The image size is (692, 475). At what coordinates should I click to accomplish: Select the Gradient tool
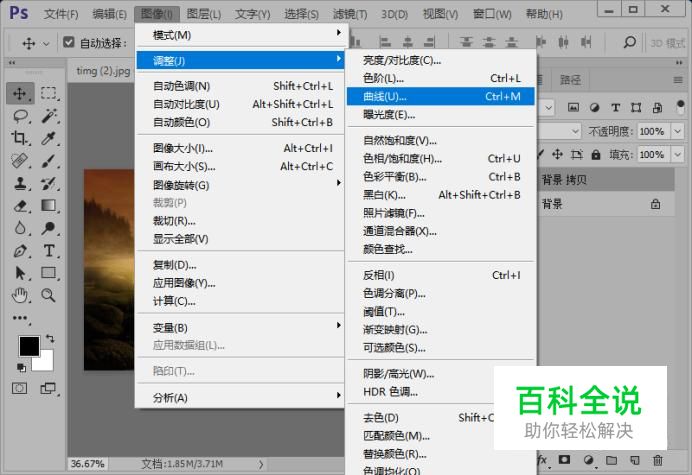point(49,206)
